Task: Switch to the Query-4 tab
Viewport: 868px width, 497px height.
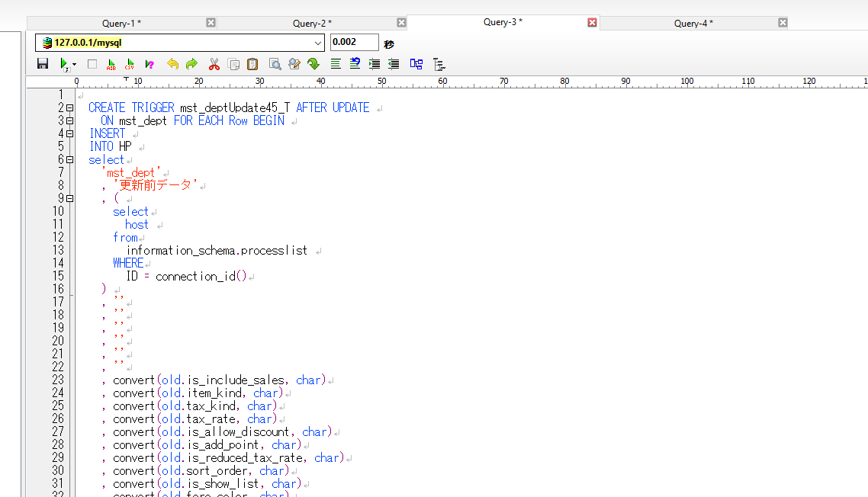Action: point(693,23)
